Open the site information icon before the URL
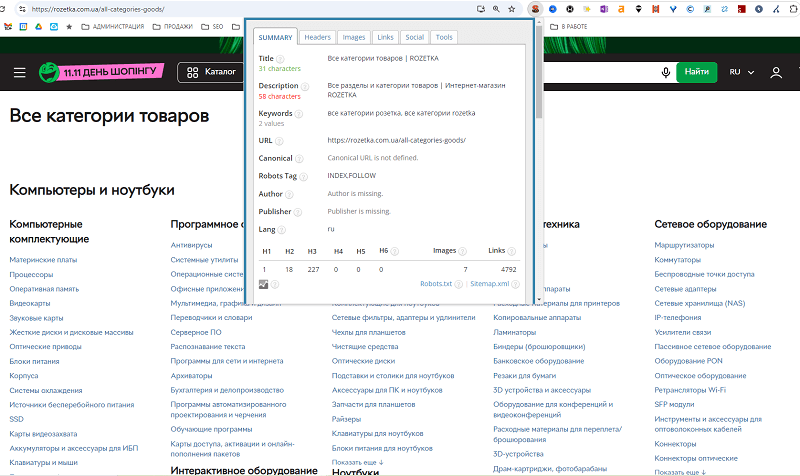 click(22, 9)
